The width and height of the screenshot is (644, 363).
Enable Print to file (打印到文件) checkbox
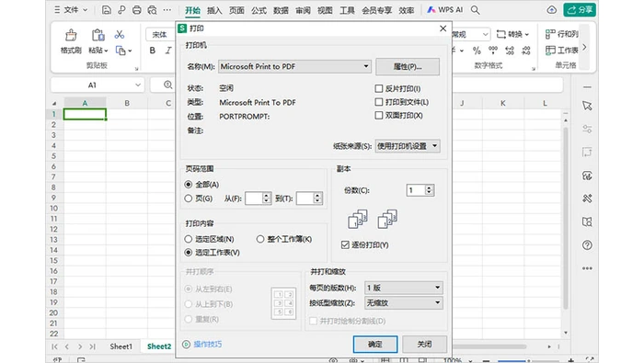379,102
